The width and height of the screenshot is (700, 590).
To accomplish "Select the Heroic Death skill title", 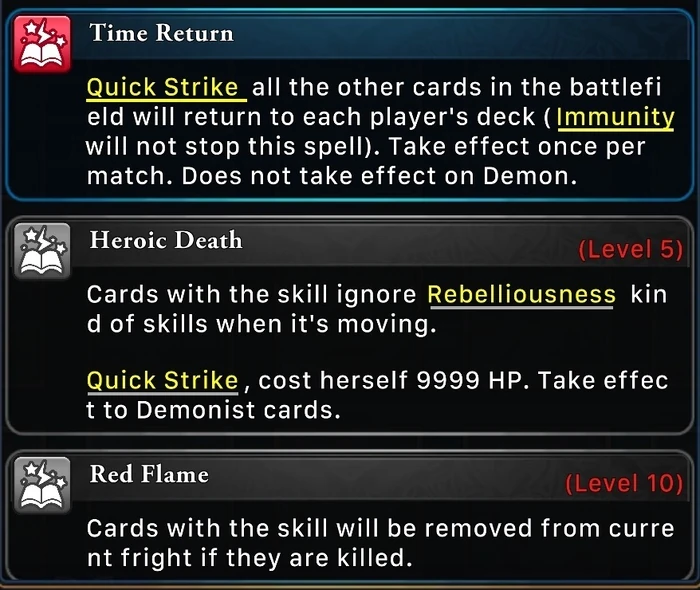I will [x=166, y=240].
